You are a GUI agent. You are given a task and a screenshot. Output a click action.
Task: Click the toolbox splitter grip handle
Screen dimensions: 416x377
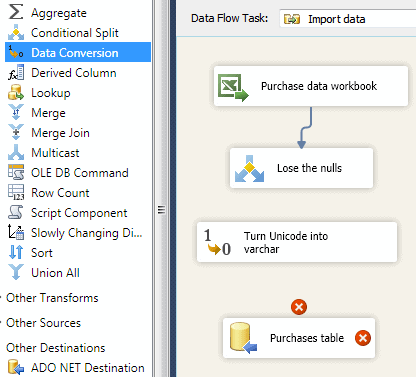coord(161,209)
